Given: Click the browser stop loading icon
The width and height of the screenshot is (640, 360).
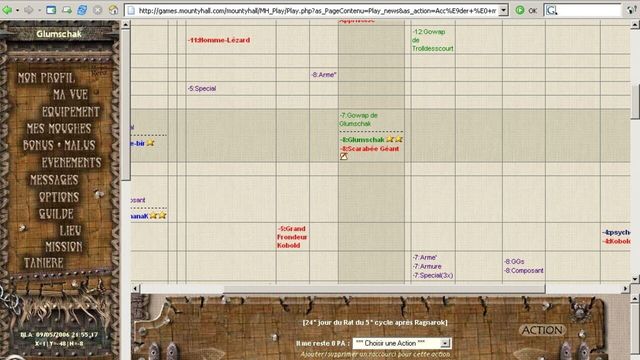Looking at the screenshot, I should point(98,10).
